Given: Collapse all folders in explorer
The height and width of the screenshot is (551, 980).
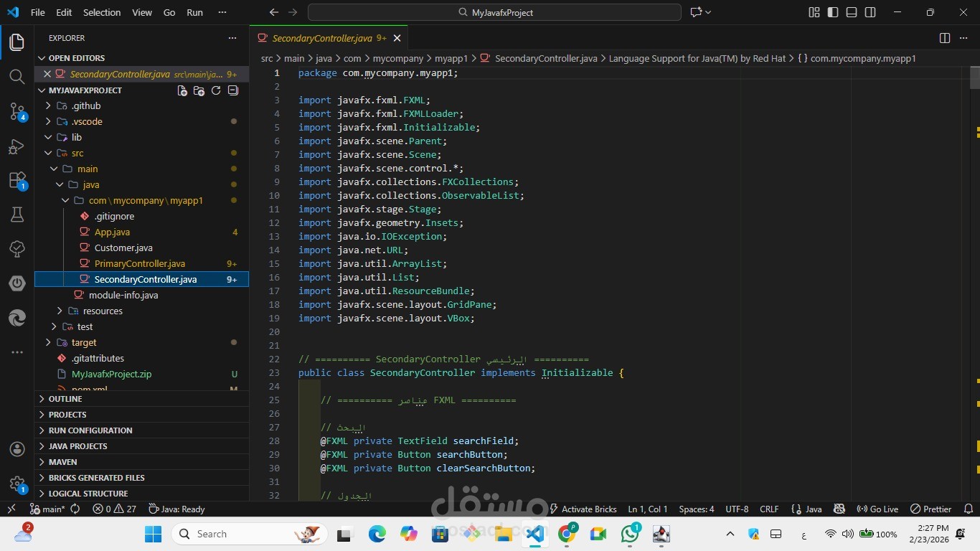Looking at the screenshot, I should tap(233, 90).
